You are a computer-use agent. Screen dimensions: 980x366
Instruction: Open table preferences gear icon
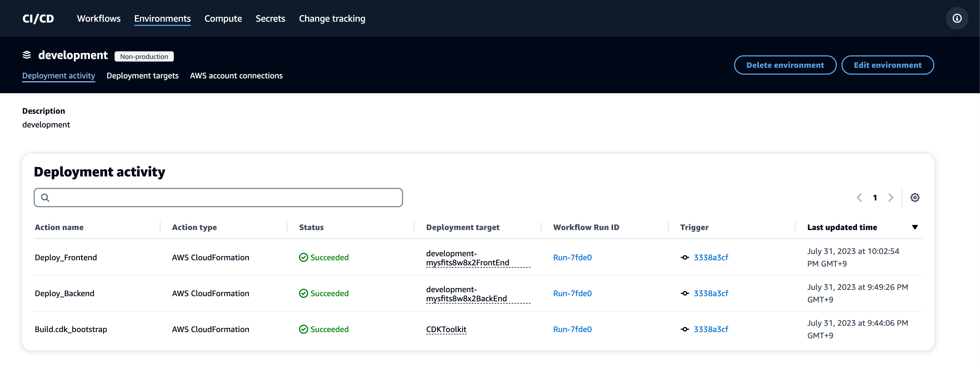tap(914, 198)
